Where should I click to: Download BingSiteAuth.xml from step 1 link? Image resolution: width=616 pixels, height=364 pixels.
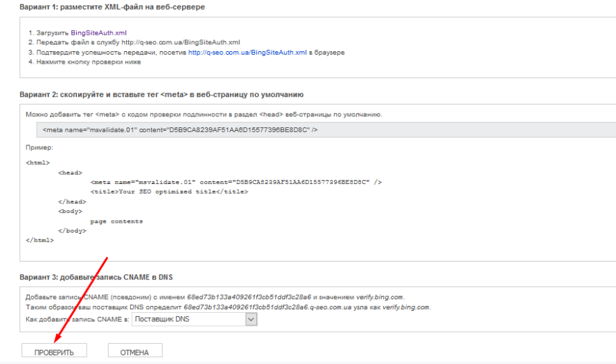98,33
